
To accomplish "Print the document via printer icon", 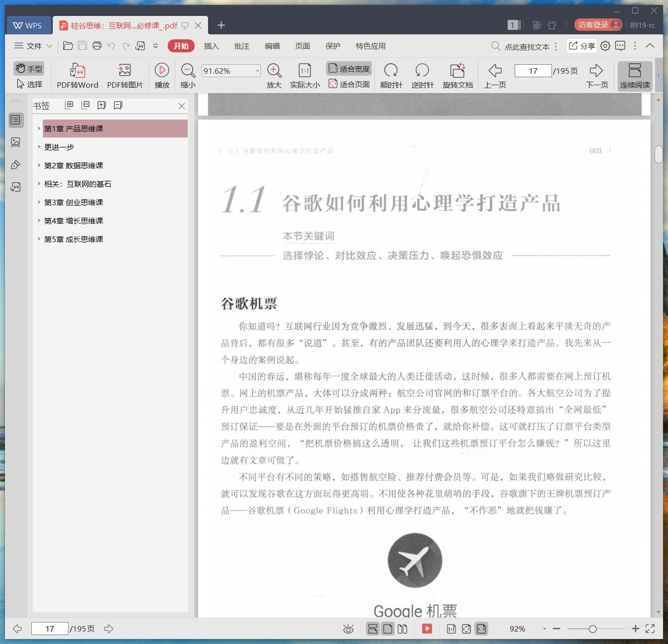I will pyautogui.click(x=97, y=46).
